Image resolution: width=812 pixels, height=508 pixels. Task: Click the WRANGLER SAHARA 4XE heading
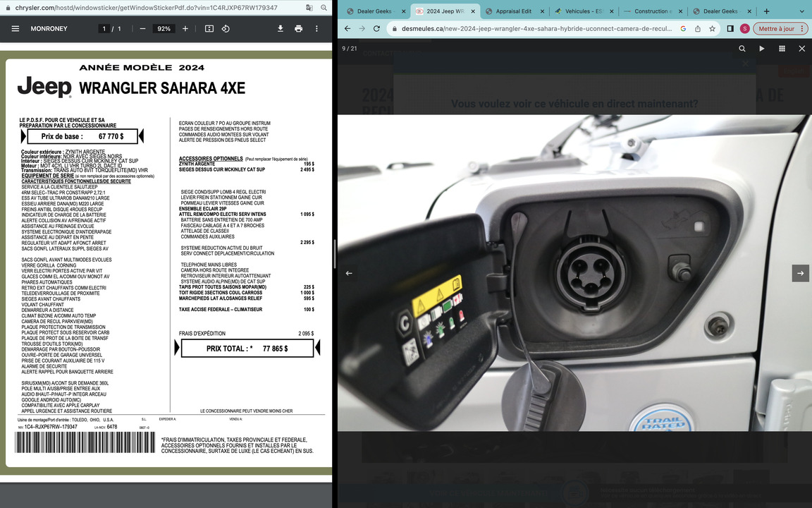tap(162, 87)
